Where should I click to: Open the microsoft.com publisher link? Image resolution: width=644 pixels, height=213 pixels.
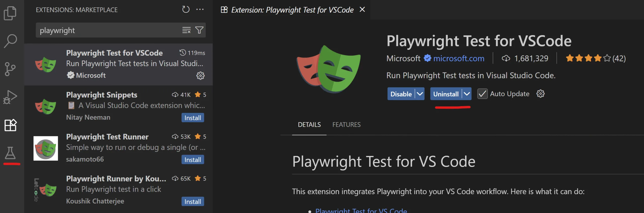(459, 58)
